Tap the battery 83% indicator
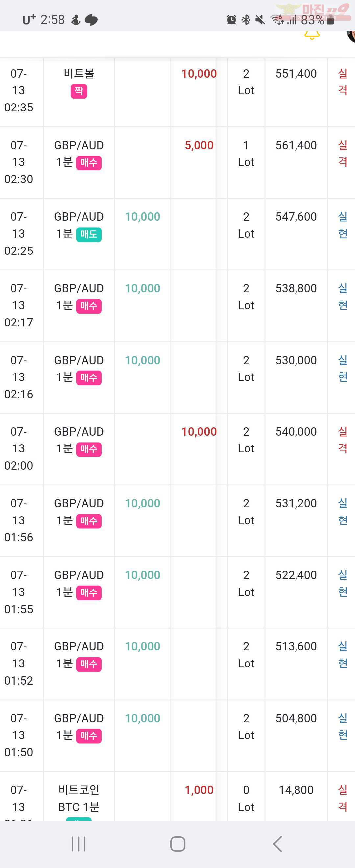The width and height of the screenshot is (355, 868). pyautogui.click(x=317, y=20)
